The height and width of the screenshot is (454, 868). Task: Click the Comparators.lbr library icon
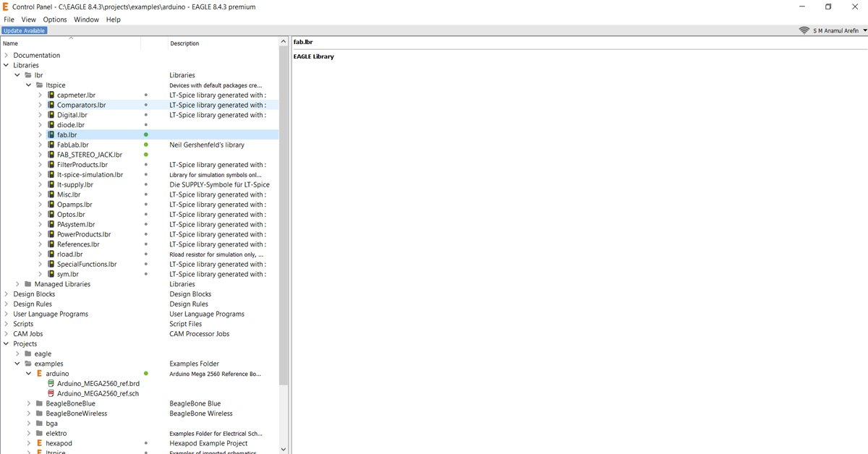point(51,105)
